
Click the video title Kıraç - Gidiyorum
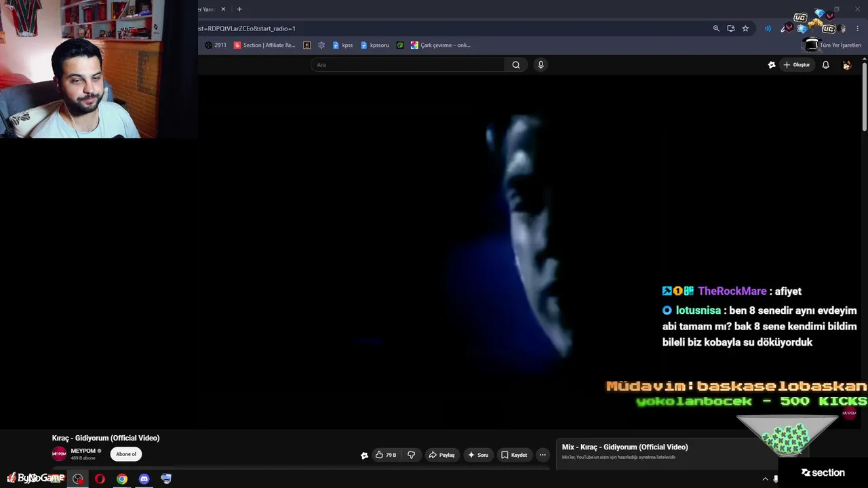106,438
